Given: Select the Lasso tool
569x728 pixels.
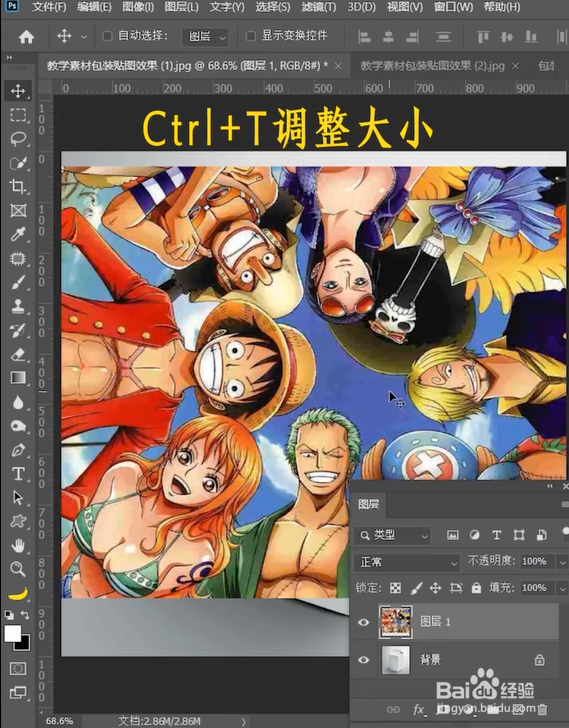Looking at the screenshot, I should (18, 139).
